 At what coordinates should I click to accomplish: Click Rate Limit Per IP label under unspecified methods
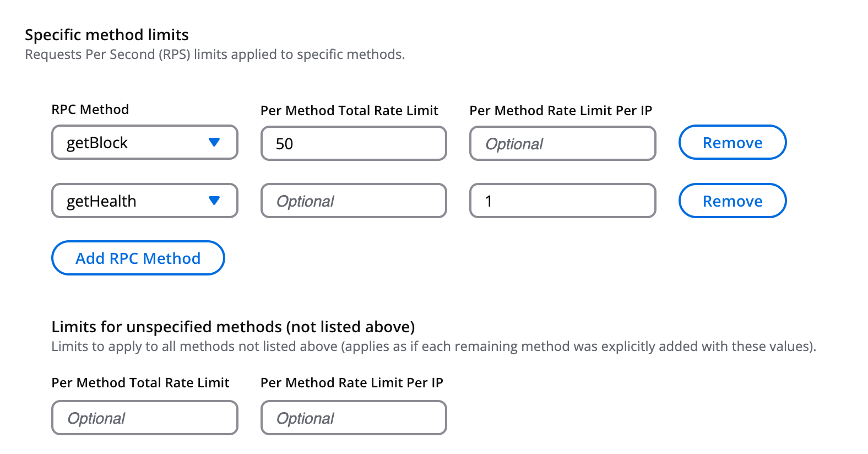pyautogui.click(x=351, y=383)
